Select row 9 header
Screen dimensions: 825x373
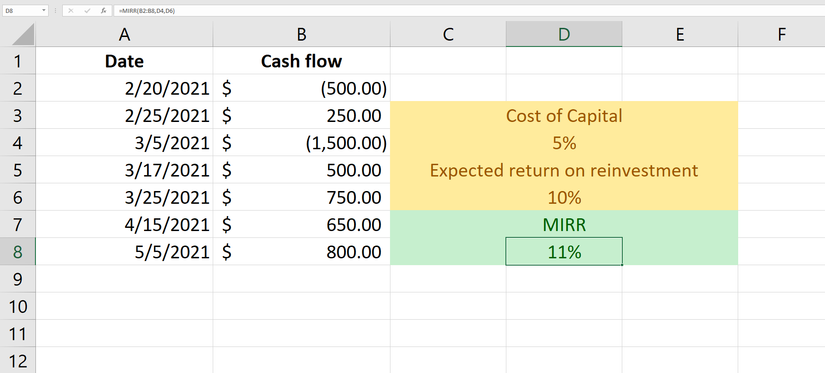point(18,279)
